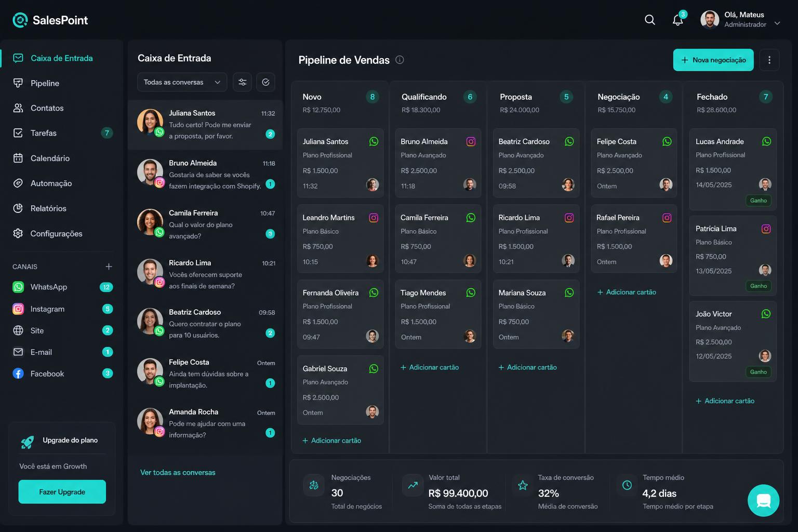Open Juliana Santos conversation in inbox
Screen dimensions: 798x532
205,125
